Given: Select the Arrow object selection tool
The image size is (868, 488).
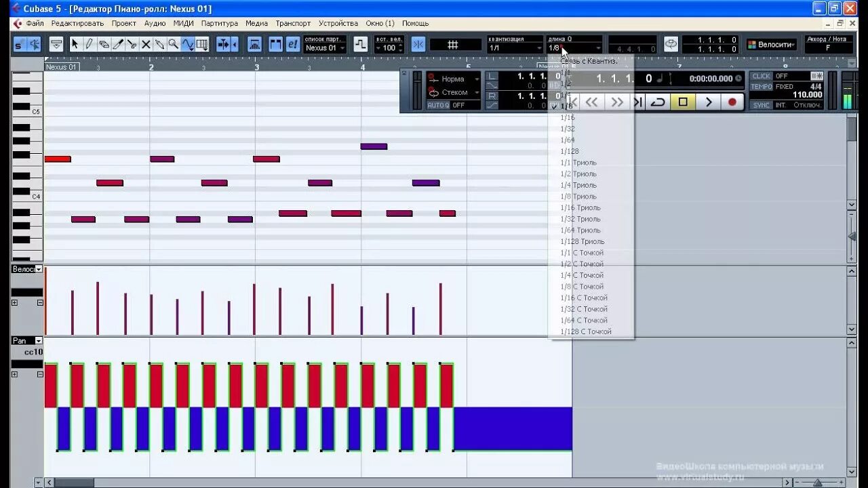Looking at the screenshot, I should tap(75, 45).
